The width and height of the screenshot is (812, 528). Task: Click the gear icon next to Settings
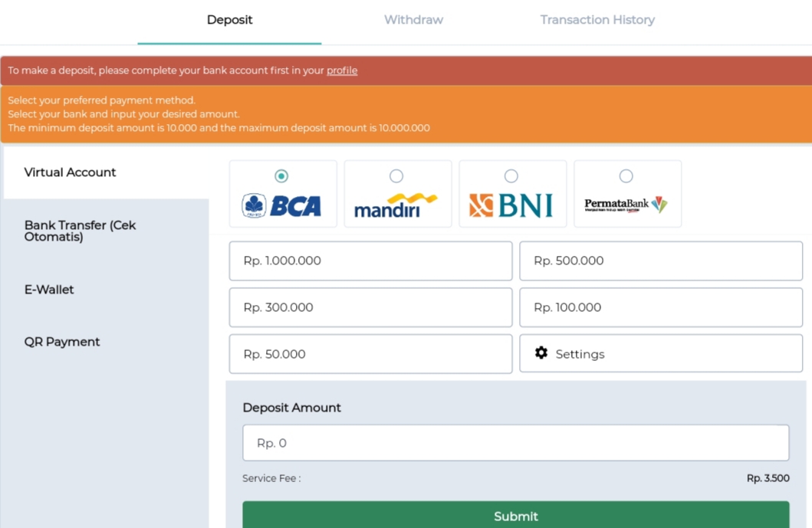coord(541,353)
